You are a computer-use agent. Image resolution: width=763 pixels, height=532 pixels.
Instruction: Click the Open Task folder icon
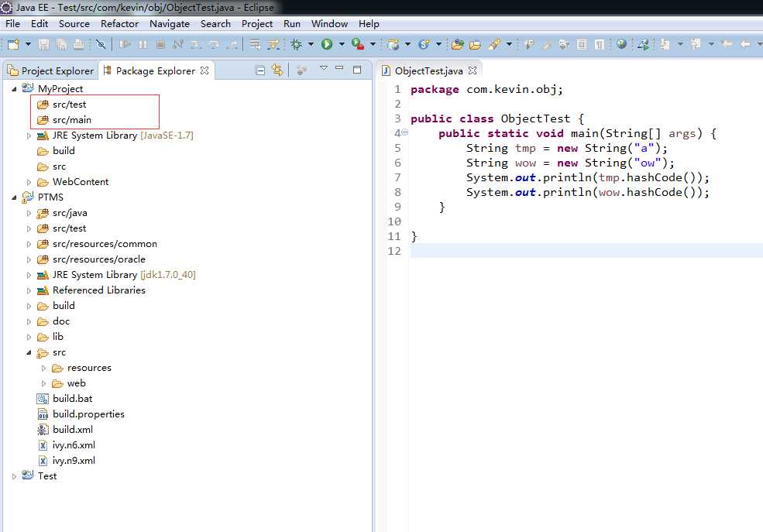[x=476, y=45]
